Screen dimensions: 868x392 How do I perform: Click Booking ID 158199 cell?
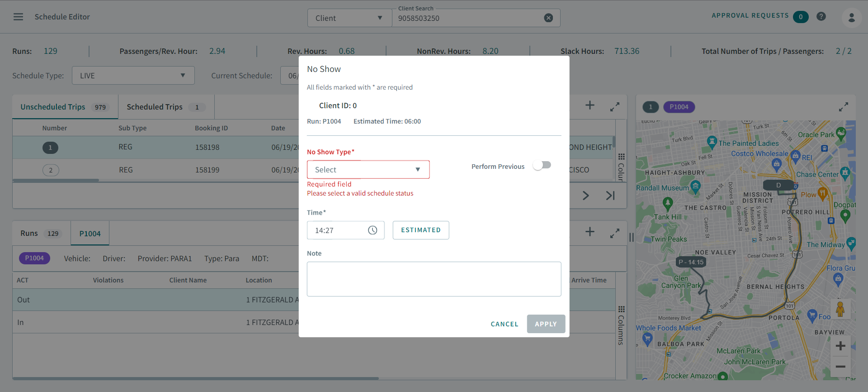(x=207, y=170)
